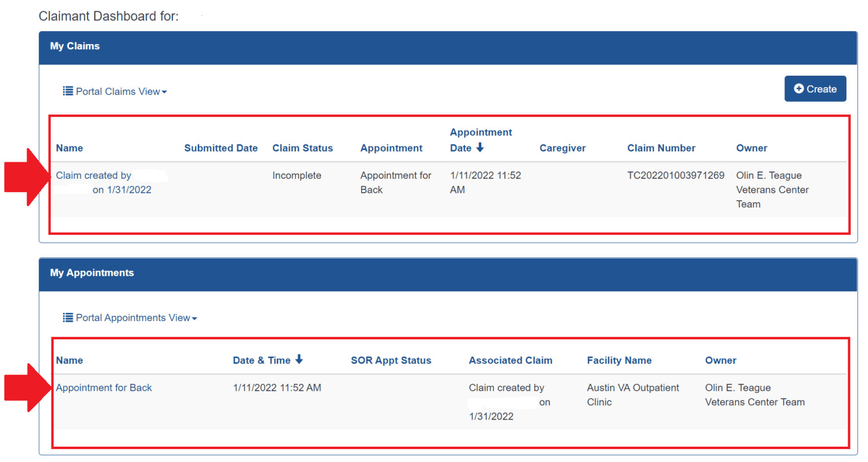868x462 pixels.
Task: Toggle sorting on the Submitted Date column
Action: (x=221, y=148)
